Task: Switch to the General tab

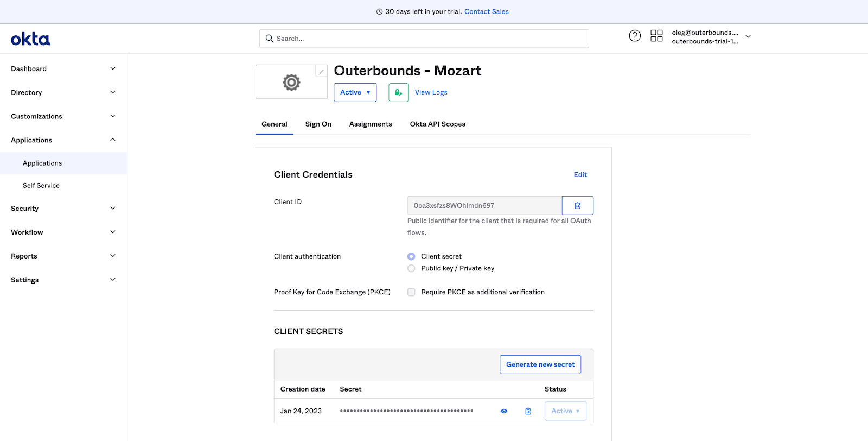Action: (x=275, y=124)
